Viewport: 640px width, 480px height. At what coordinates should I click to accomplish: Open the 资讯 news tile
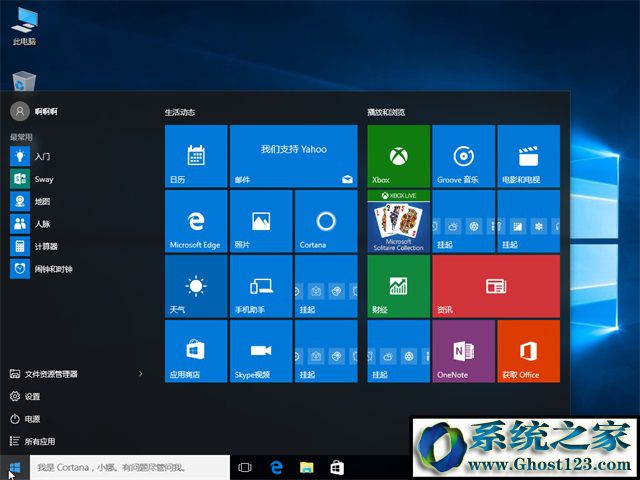click(496, 286)
